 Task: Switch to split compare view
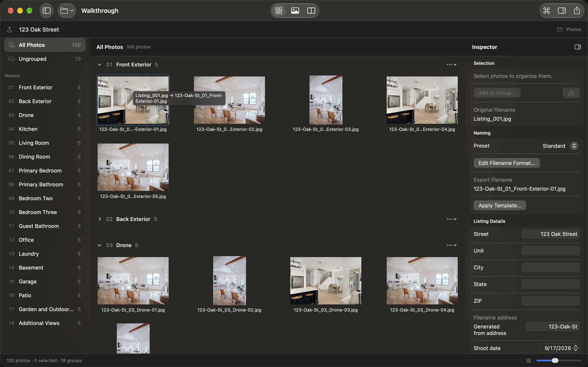311,11
